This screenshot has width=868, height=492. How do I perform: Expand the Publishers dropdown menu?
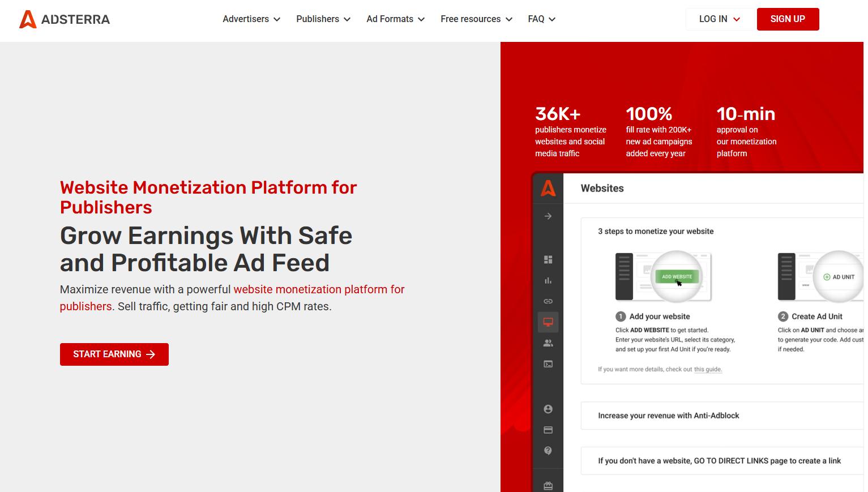(x=323, y=19)
